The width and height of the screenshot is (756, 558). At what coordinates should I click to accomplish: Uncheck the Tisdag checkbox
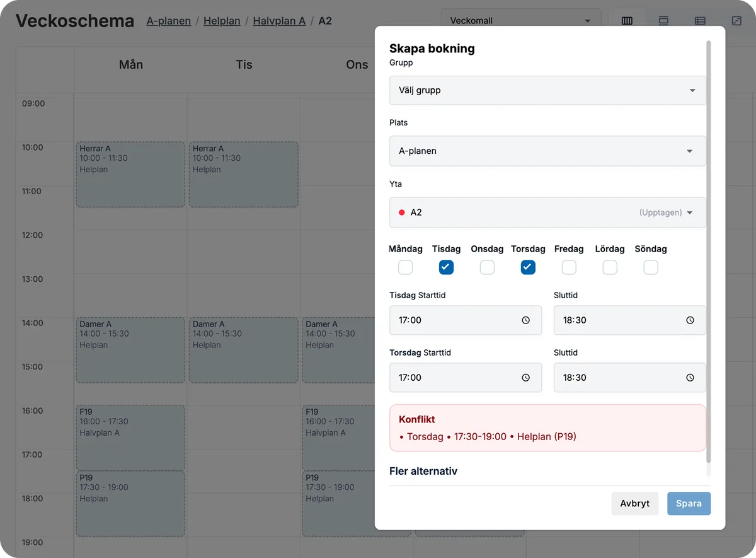tap(446, 267)
